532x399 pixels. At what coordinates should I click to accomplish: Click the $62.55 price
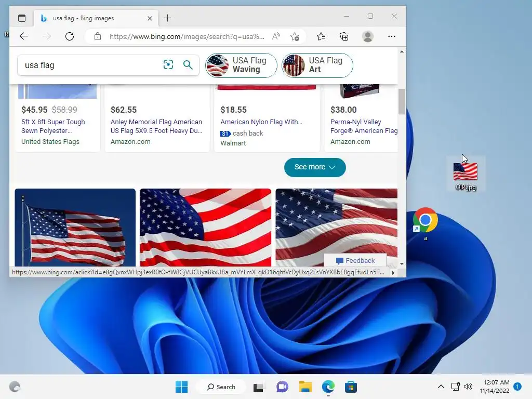(124, 110)
